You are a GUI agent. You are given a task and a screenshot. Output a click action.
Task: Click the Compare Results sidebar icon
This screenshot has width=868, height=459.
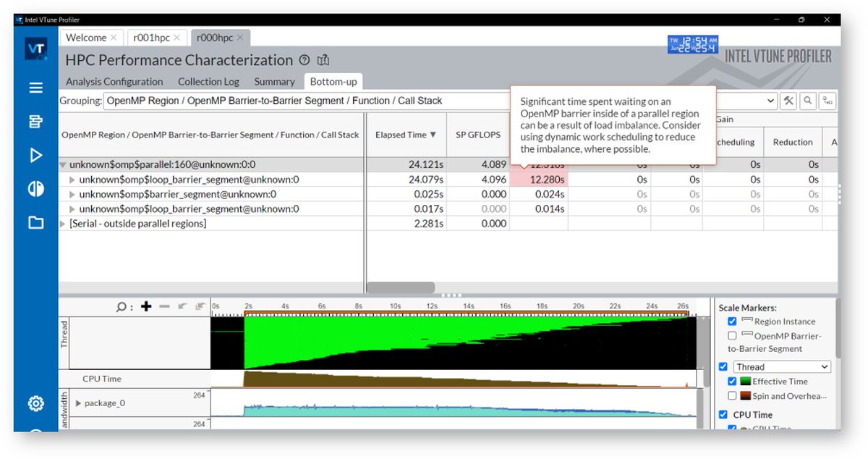point(35,189)
